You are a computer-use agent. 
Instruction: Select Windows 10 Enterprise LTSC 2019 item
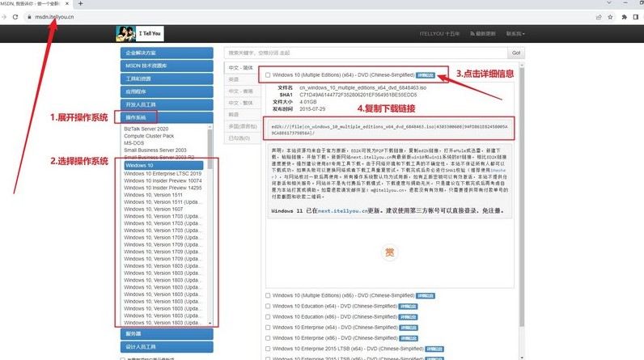tap(163, 174)
